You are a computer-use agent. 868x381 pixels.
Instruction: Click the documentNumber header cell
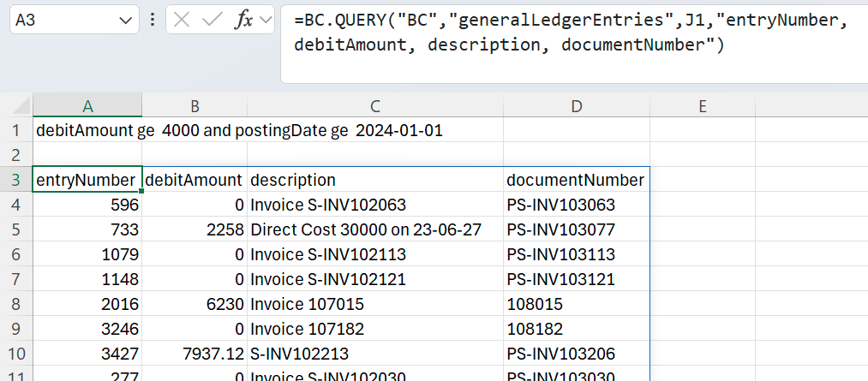pyautogui.click(x=575, y=180)
